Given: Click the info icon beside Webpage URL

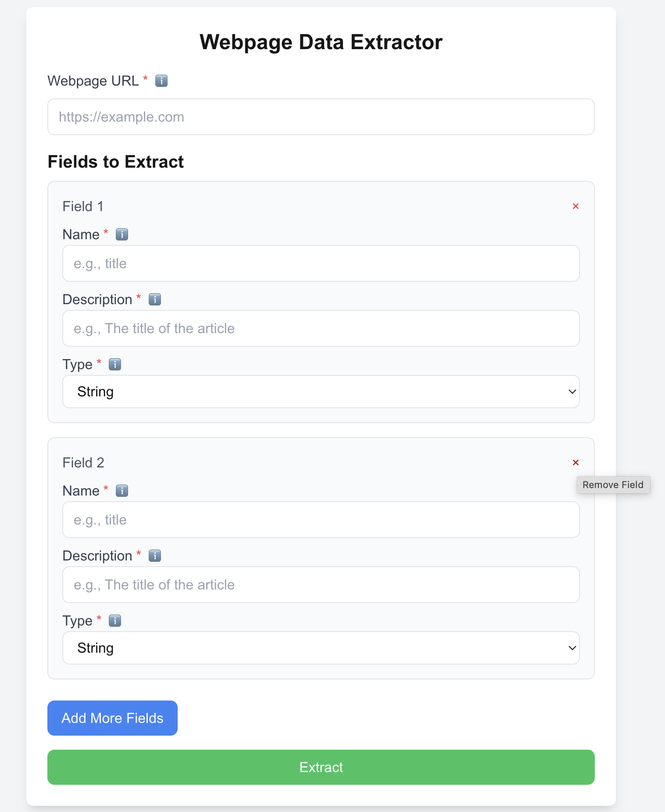Looking at the screenshot, I should [161, 81].
